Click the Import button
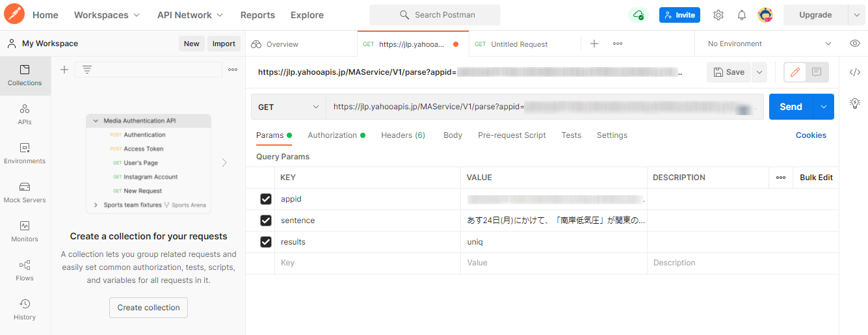The width and height of the screenshot is (868, 335). [224, 44]
